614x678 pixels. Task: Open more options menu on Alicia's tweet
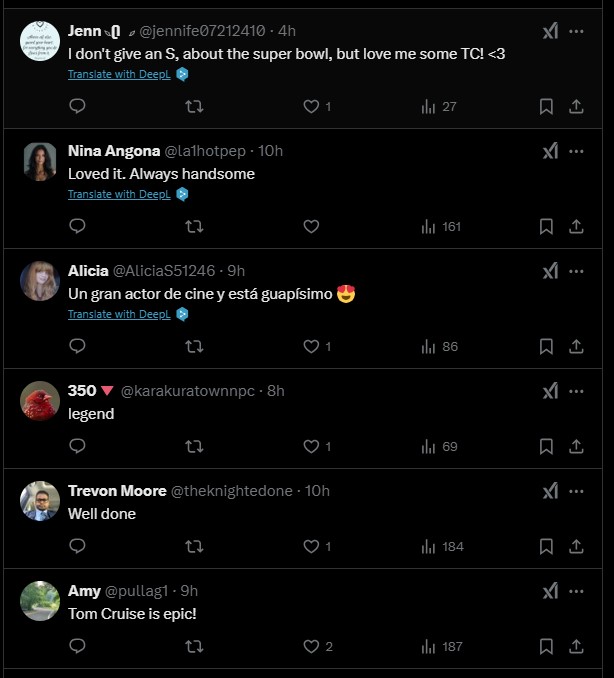(x=576, y=271)
